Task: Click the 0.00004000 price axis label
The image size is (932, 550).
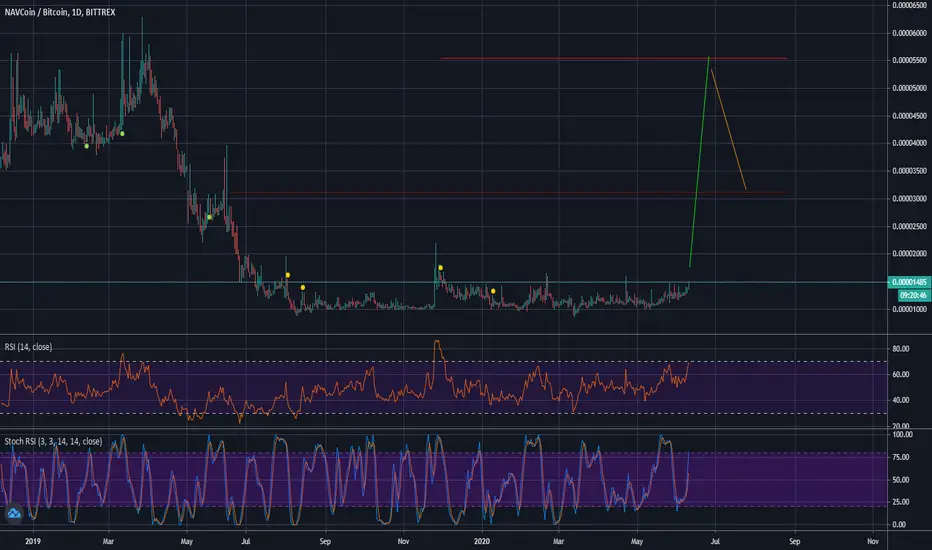Action: pos(909,143)
